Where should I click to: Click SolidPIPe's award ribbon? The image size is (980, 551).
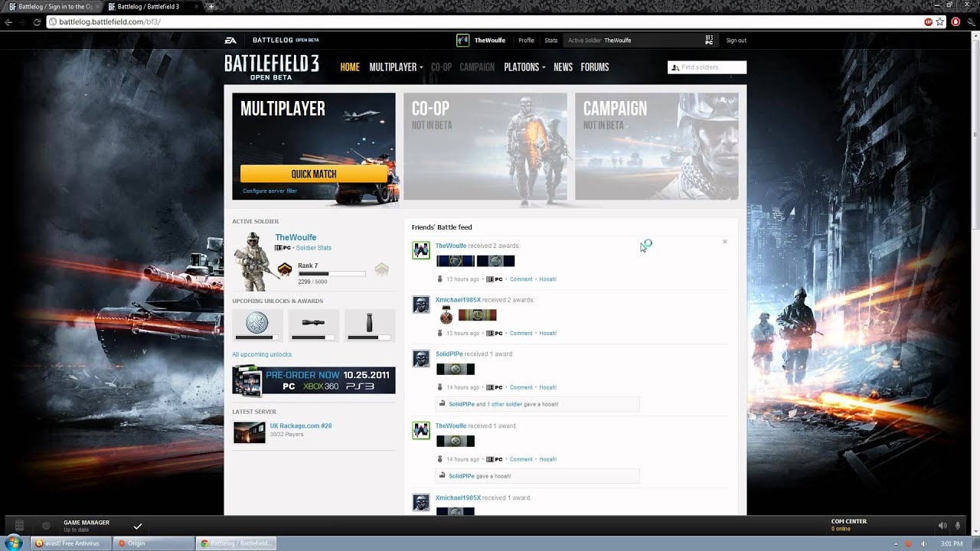(x=456, y=369)
